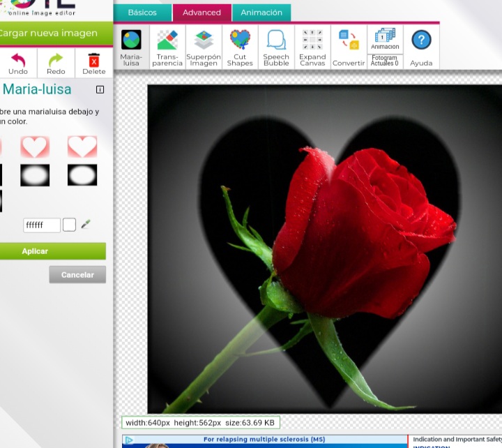Switch to the Animación tab
This screenshot has width=502, height=448.
coord(261,13)
